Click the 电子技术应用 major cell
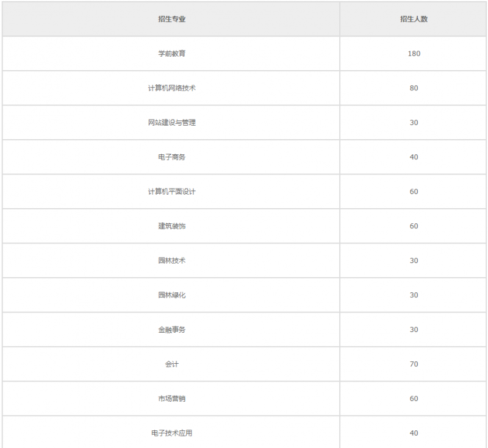 pos(171,433)
